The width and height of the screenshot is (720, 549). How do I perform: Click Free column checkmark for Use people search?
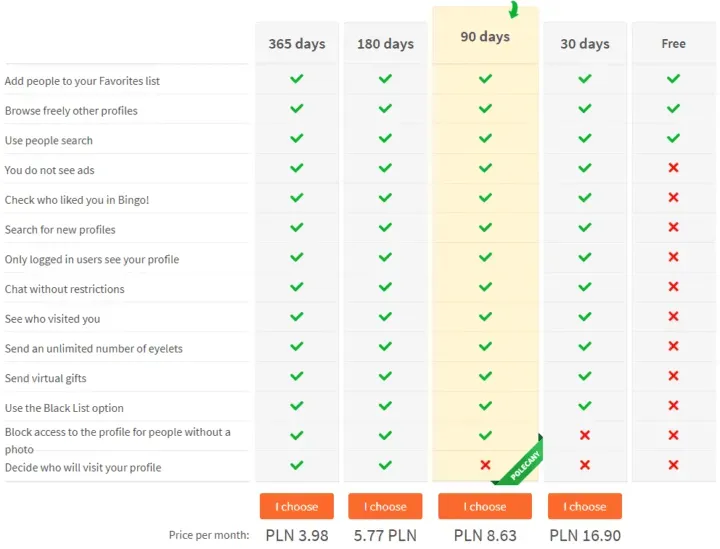(x=673, y=138)
